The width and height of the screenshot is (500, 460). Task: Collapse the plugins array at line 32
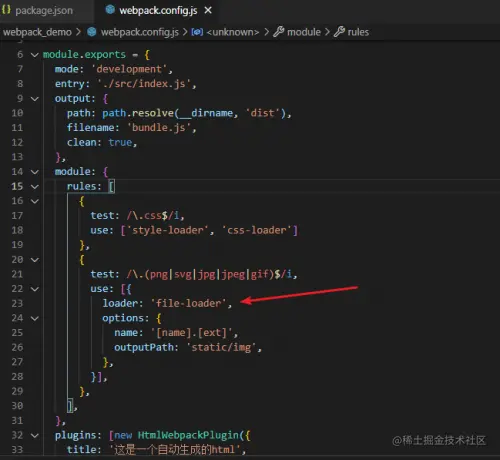pos(35,436)
